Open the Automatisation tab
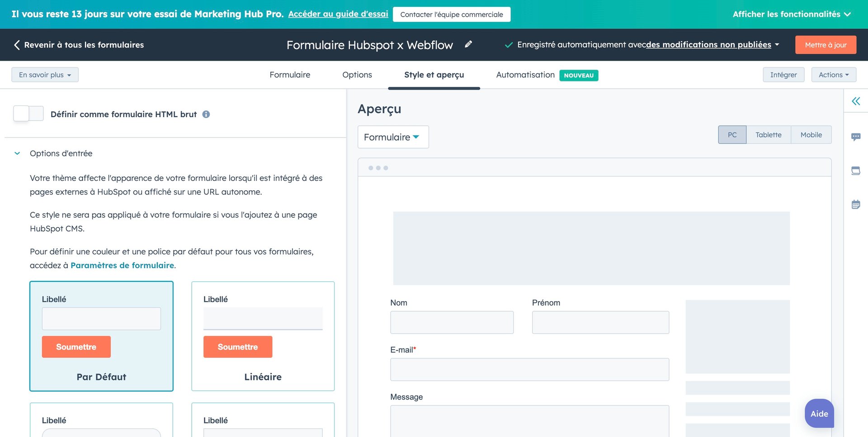868x437 pixels. 525,75
